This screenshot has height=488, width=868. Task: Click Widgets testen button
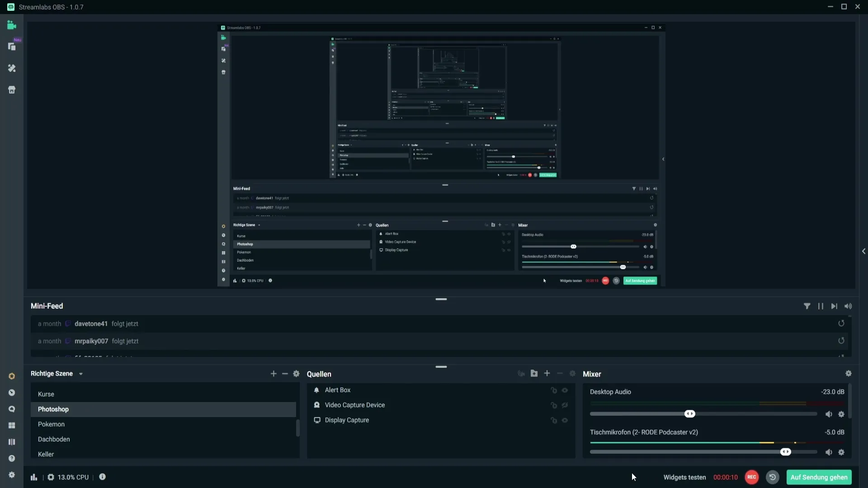(684, 478)
